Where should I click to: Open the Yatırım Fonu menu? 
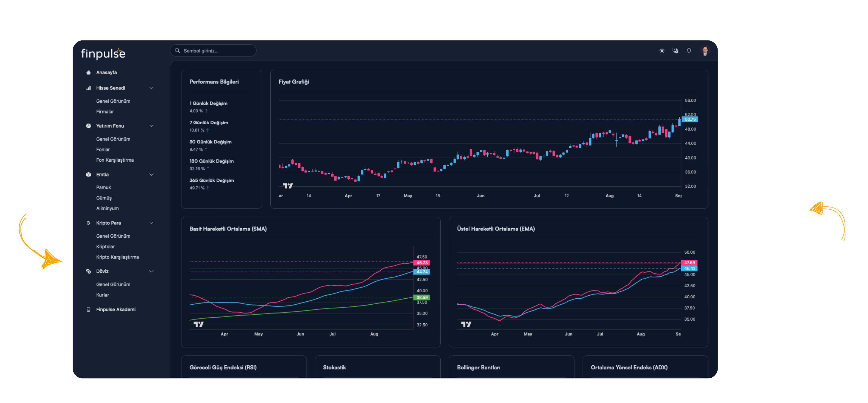110,126
